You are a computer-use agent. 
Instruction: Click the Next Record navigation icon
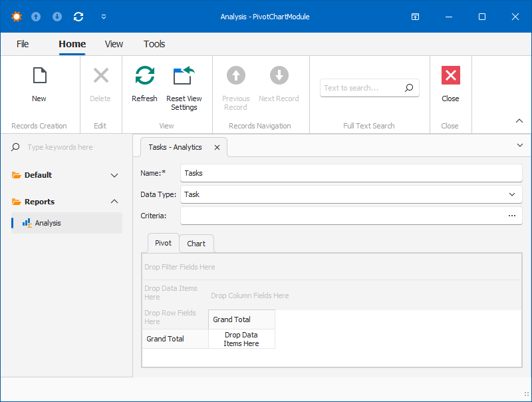tap(279, 75)
